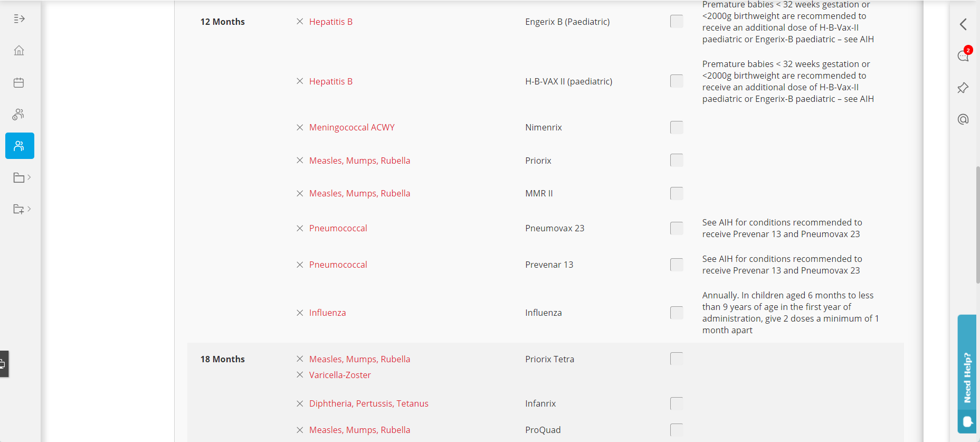Viewport: 980px width, 442px height.
Task: Open chat messages with notification badge
Action: 964,55
